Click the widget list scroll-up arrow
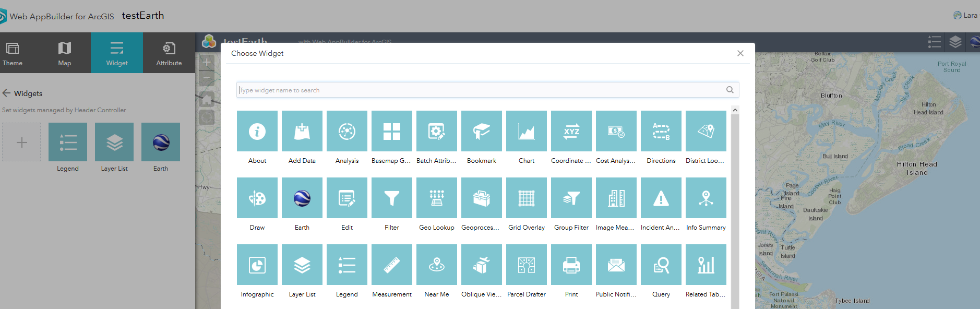 [735, 110]
